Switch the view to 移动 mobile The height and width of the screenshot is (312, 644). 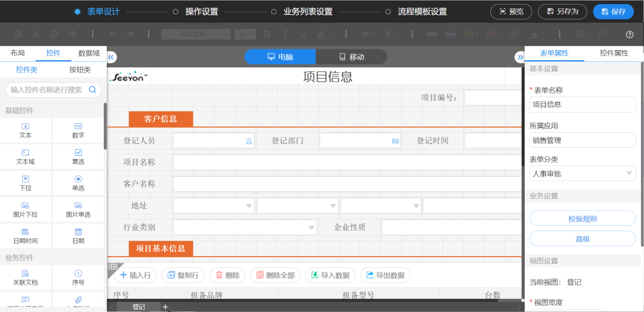coord(351,57)
